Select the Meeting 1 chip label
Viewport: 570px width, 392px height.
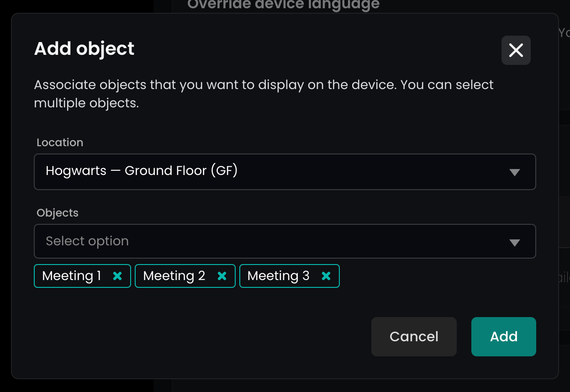(71, 276)
